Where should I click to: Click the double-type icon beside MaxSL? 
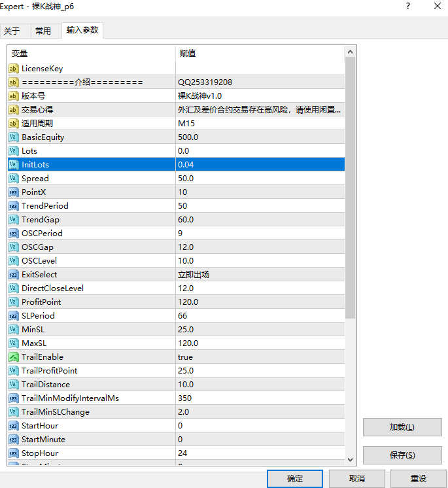13,343
